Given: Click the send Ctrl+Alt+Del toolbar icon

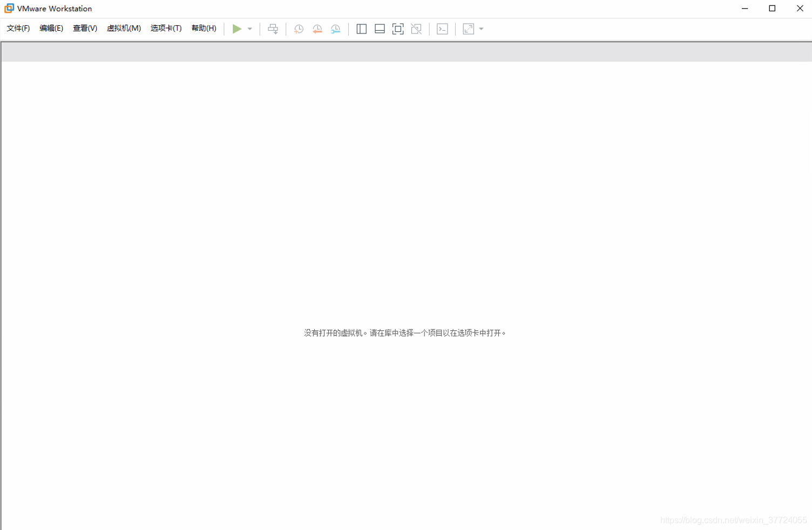Looking at the screenshot, I should tap(273, 29).
